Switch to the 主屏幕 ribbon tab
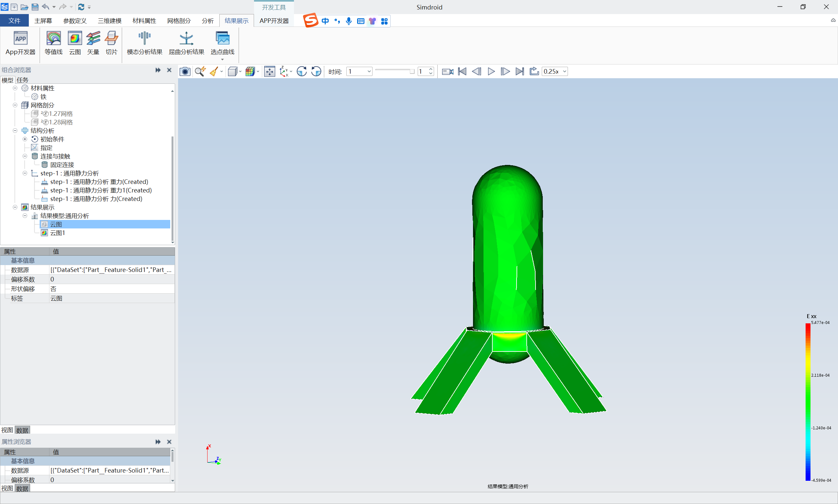The height and width of the screenshot is (504, 838). (x=43, y=21)
